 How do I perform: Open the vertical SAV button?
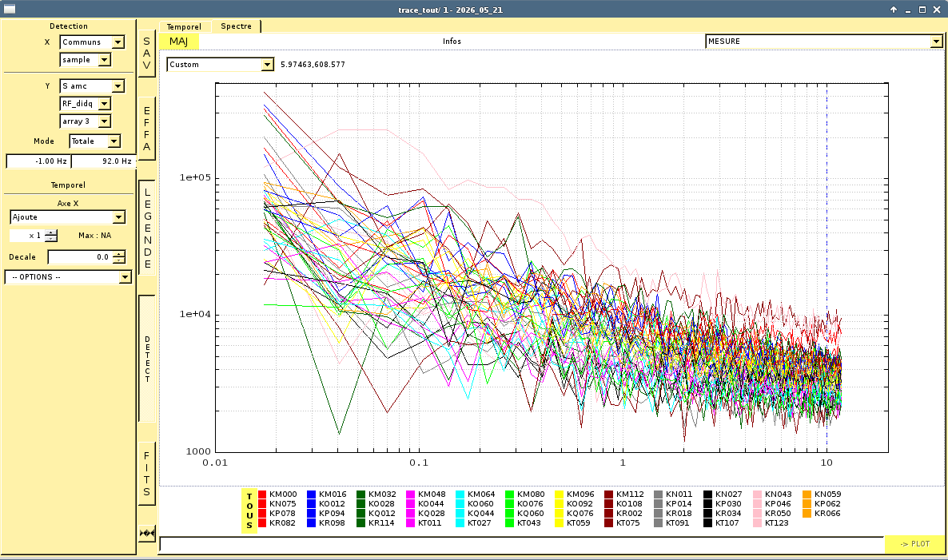point(146,54)
